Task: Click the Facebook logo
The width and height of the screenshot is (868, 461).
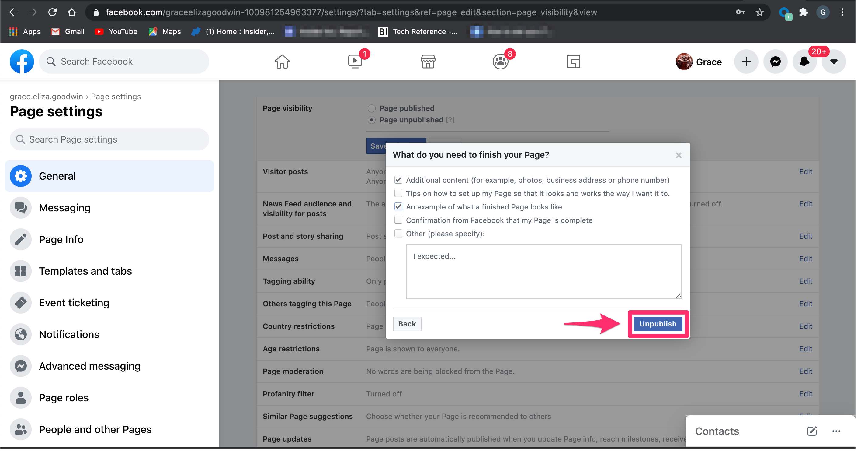Action: tap(22, 62)
